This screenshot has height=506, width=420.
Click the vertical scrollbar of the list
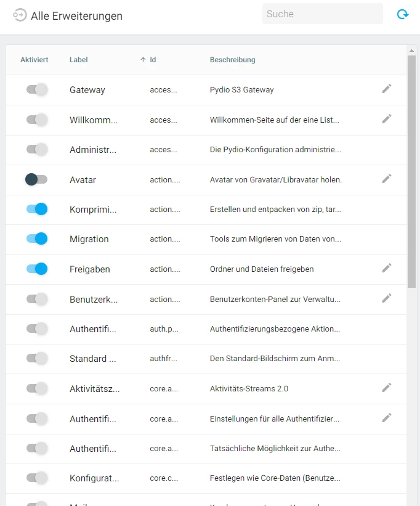[x=411, y=173]
